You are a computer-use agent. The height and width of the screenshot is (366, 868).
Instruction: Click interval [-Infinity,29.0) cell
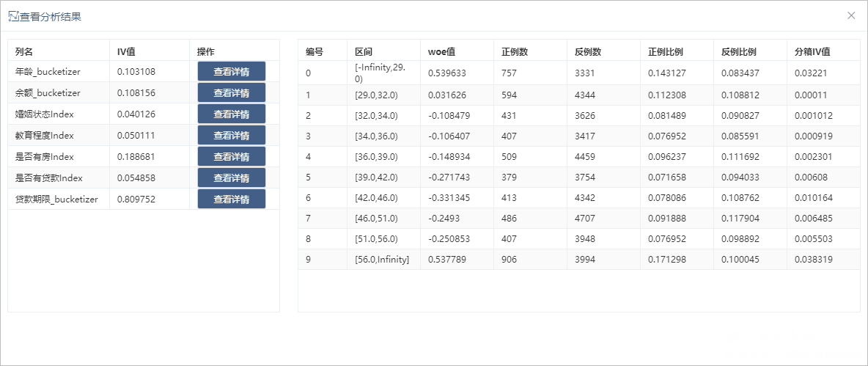pyautogui.click(x=383, y=73)
